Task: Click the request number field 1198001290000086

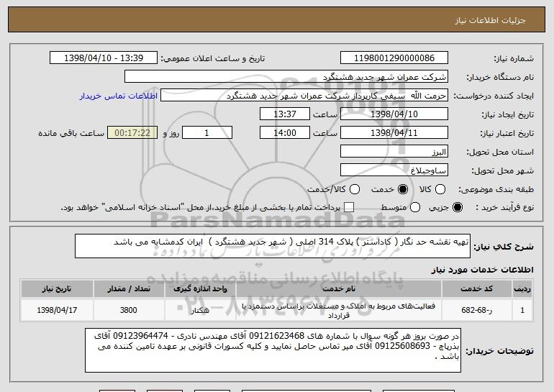Action: tap(394, 58)
